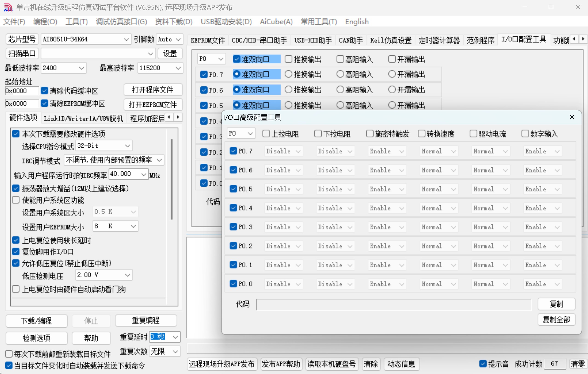Screen dimensions: 588x374
Task: Check 驱动电流 header checkbox
Action: tap(473, 134)
